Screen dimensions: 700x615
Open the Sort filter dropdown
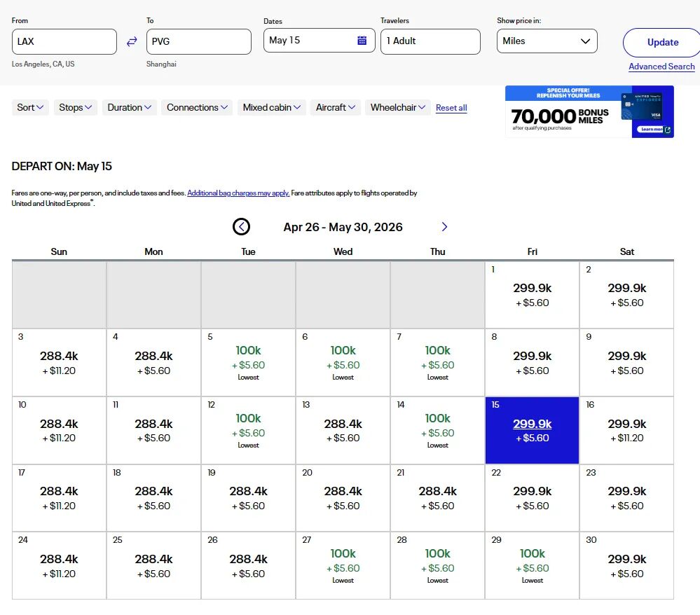point(30,107)
